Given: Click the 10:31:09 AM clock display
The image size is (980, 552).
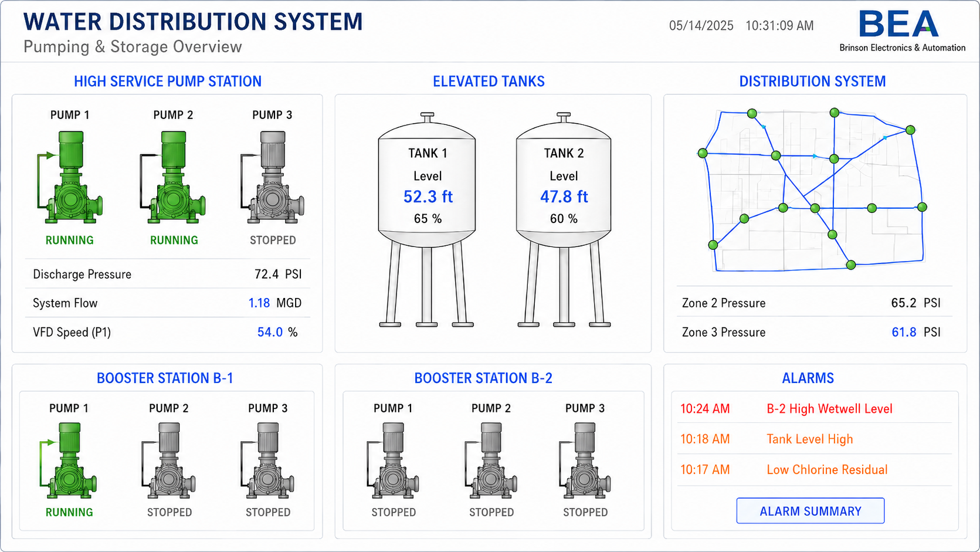Looking at the screenshot, I should [779, 26].
